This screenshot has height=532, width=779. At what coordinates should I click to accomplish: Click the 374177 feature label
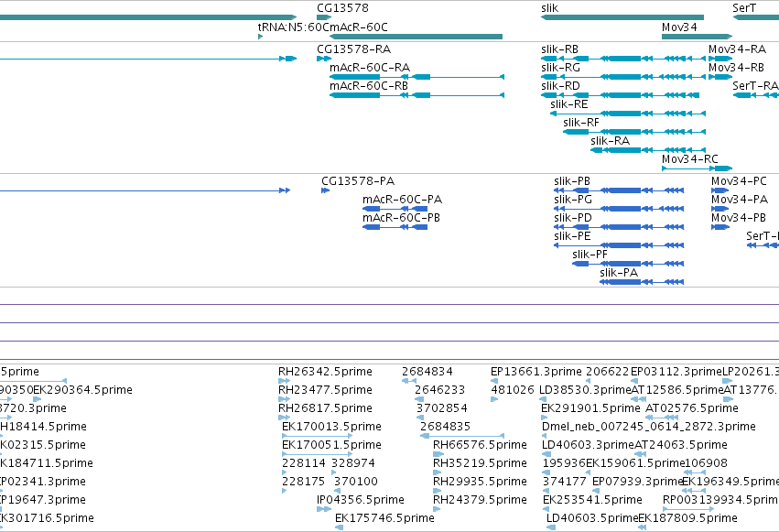click(x=565, y=482)
